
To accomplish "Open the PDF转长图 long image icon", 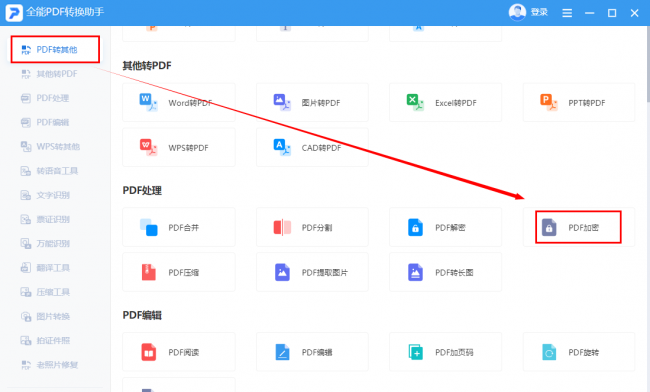I will (x=415, y=272).
